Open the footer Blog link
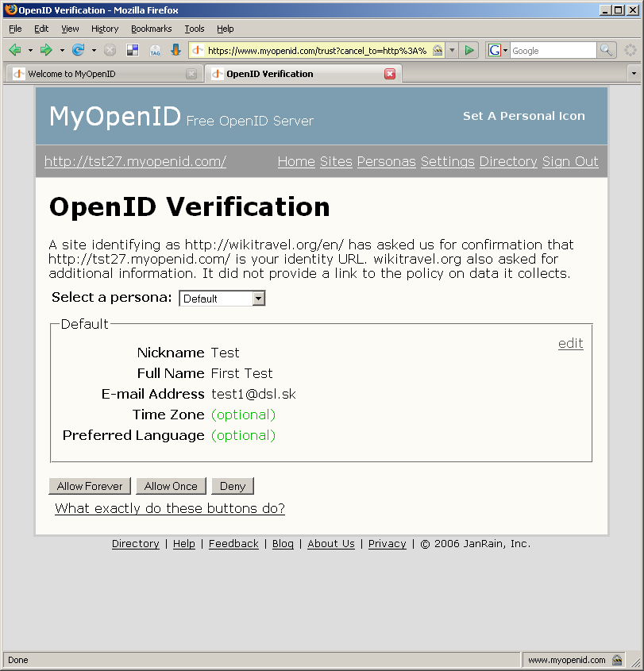Screen dimensions: 644x671 (x=283, y=543)
